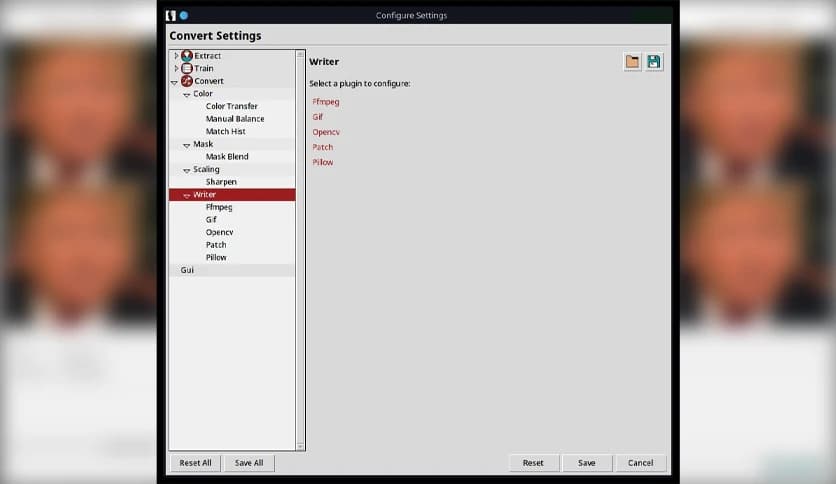Viewport: 836px width, 484px height.
Task: Click the tree panel vertical scrollbar
Action: tap(300, 250)
